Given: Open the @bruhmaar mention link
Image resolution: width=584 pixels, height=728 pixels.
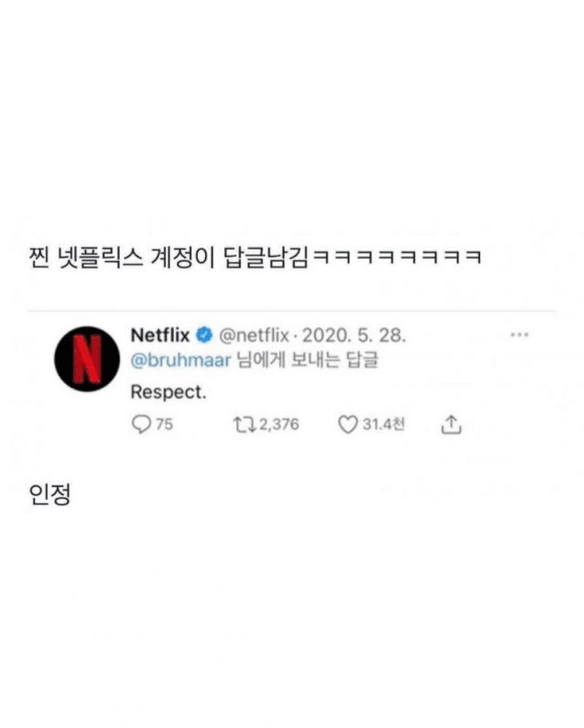Looking at the screenshot, I should 181,360.
